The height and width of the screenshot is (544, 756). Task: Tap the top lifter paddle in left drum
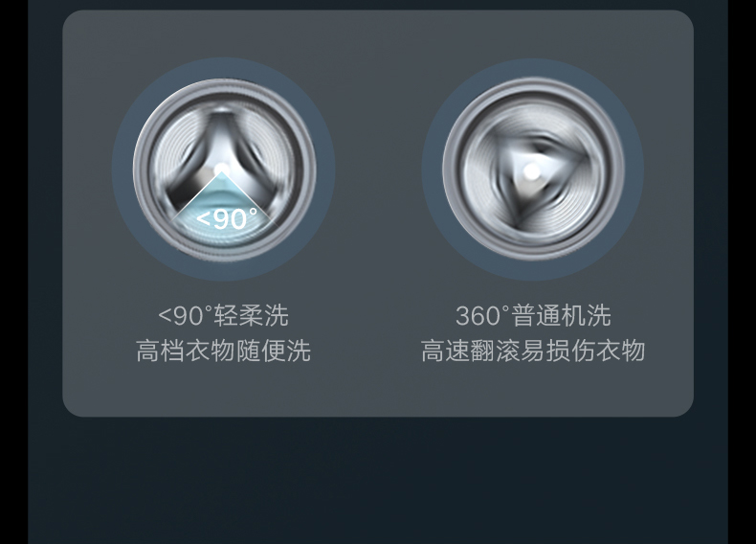pyautogui.click(x=221, y=126)
